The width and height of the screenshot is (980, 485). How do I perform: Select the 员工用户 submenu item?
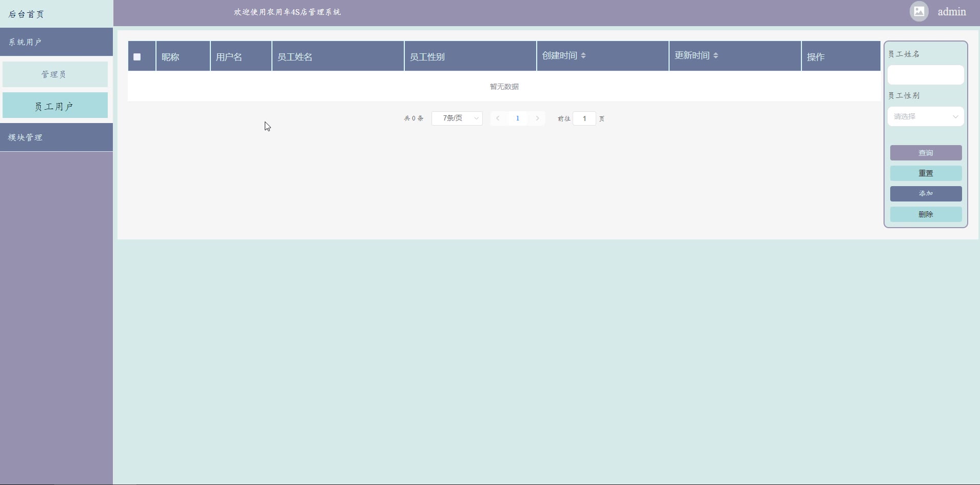point(55,106)
